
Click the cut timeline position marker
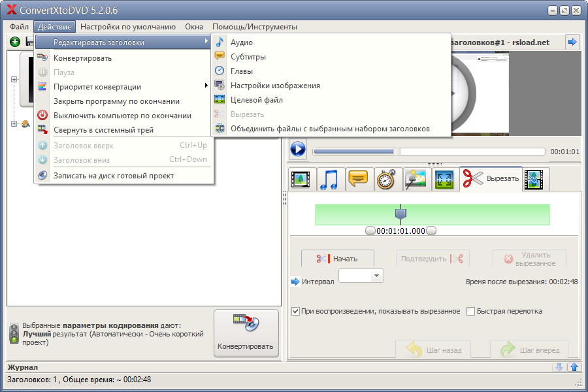click(401, 214)
